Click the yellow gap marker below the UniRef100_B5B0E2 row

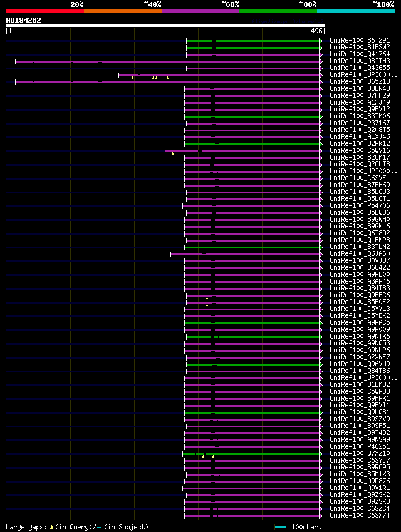point(207,305)
